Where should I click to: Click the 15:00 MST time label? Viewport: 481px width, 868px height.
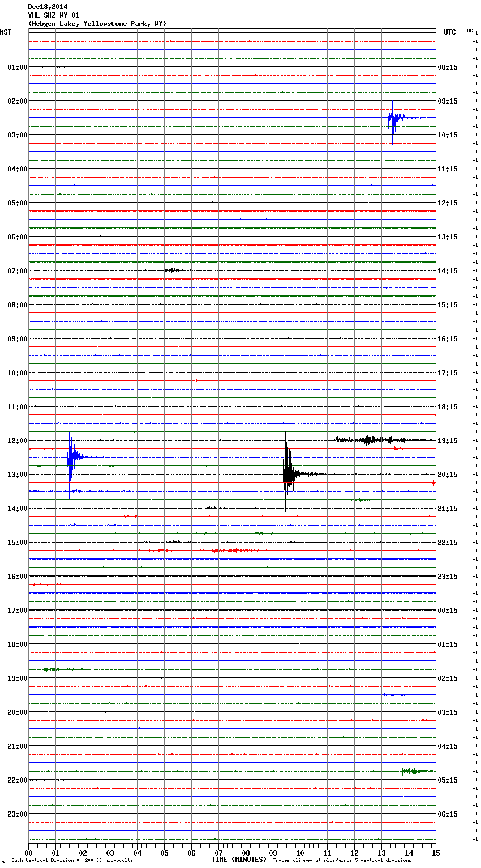tap(17, 543)
